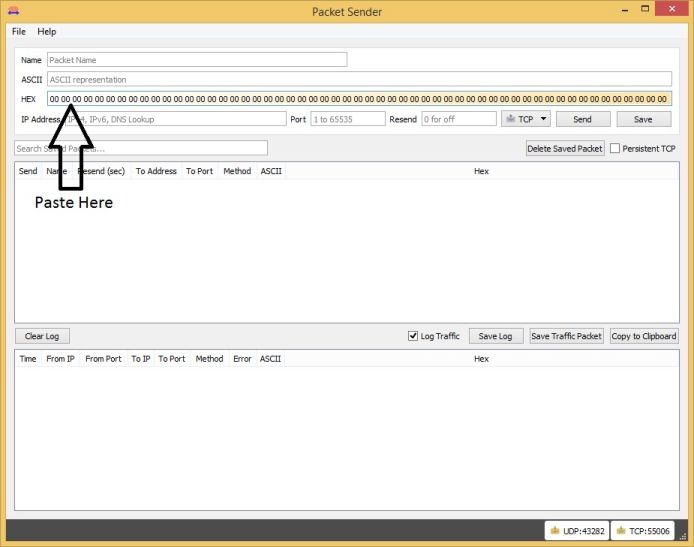Click the Packet Name input field

tap(196, 60)
